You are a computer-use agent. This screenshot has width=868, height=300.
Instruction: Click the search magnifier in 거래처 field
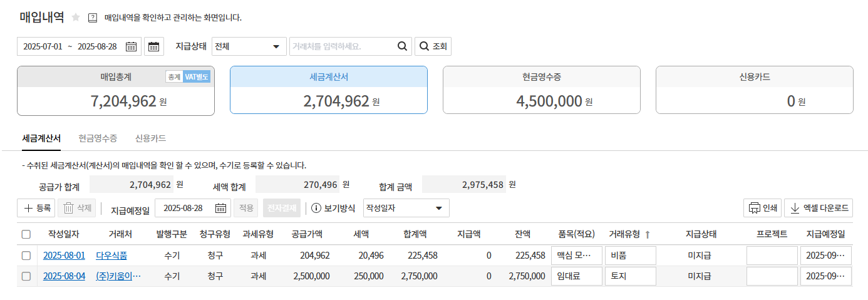pos(402,46)
